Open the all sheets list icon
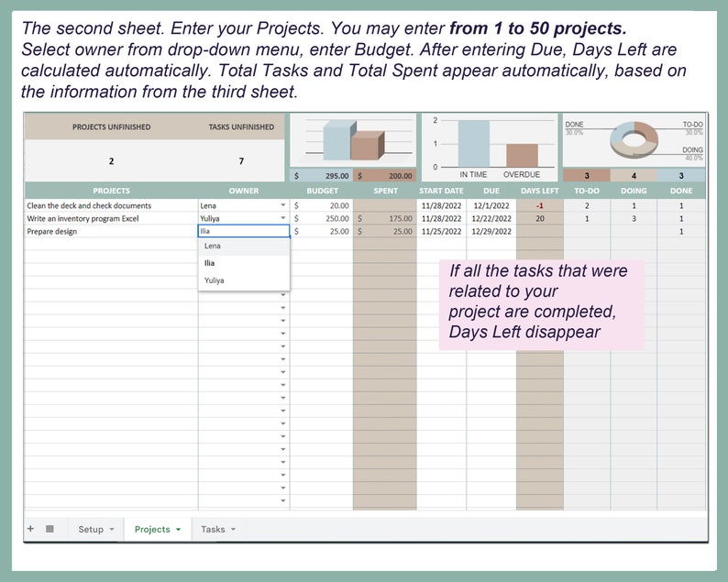Image resolution: width=728 pixels, height=582 pixels. [x=50, y=529]
